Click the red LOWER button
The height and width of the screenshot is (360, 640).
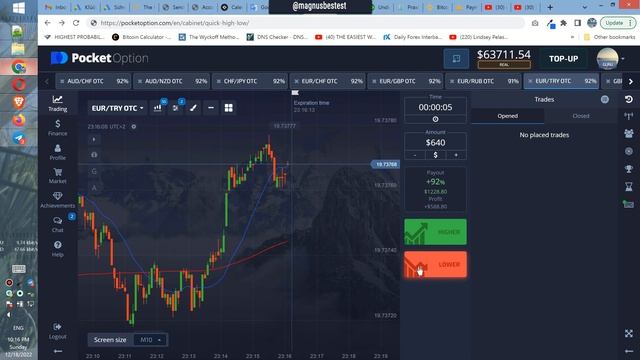435,264
